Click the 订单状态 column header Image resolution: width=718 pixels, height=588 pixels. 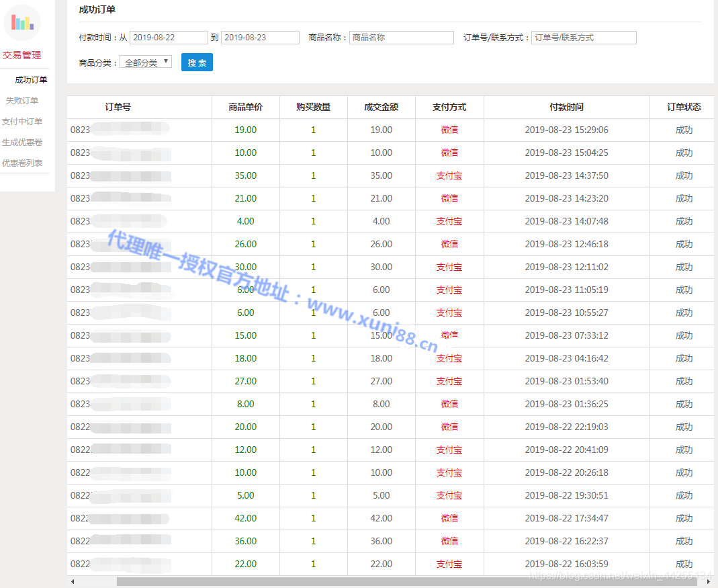point(684,107)
